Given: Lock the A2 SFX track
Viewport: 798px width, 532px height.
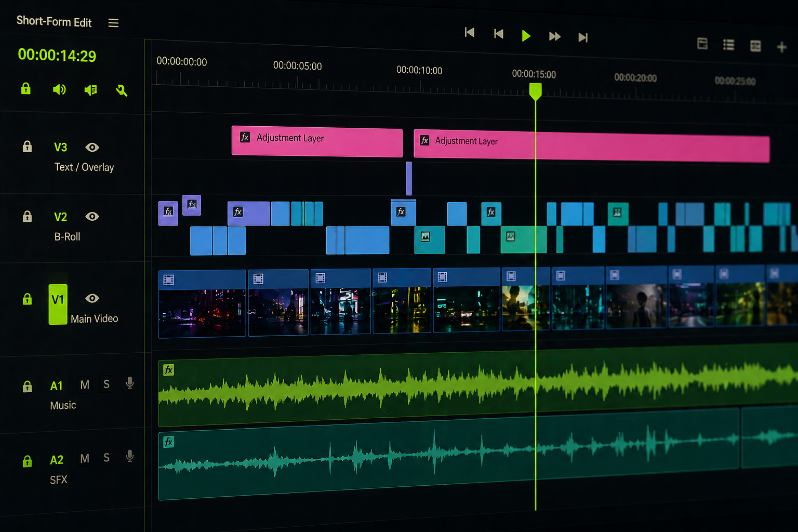Looking at the screenshot, I should 27,461.
